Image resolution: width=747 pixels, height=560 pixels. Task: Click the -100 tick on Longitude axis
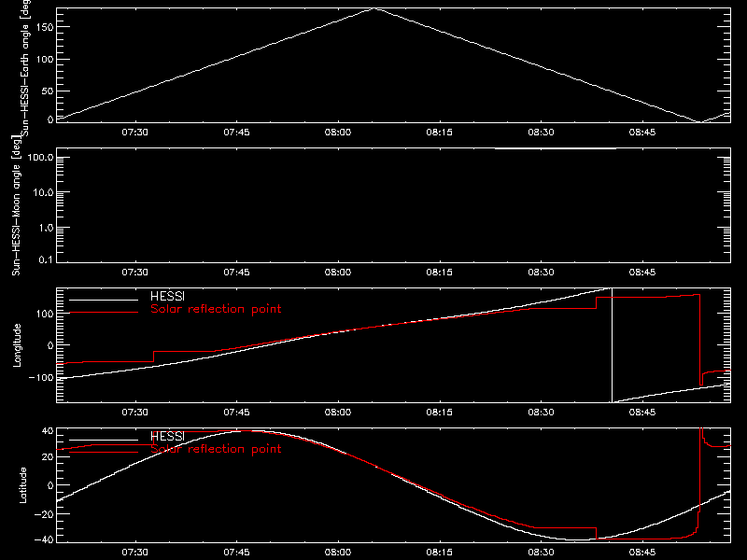pos(41,378)
